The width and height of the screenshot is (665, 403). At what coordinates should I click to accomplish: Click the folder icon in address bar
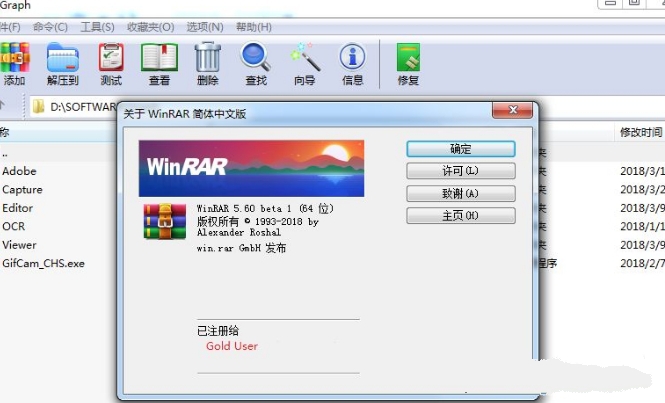[x=39, y=106]
